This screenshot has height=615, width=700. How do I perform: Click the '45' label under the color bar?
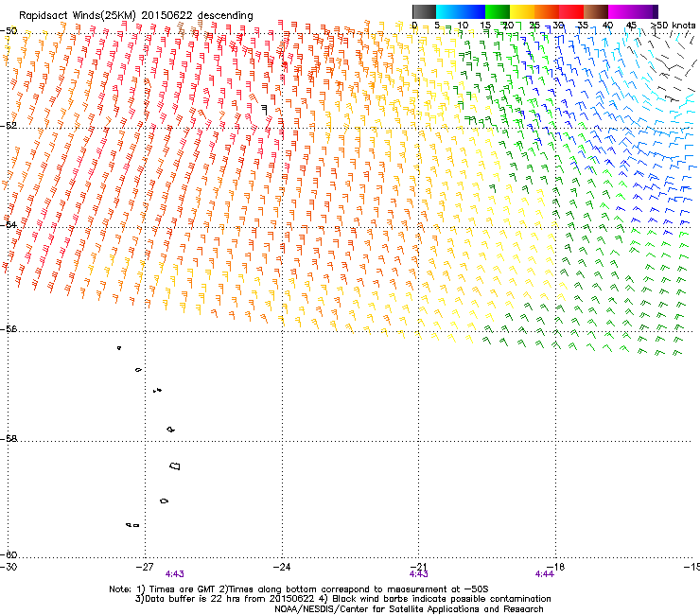631,25
